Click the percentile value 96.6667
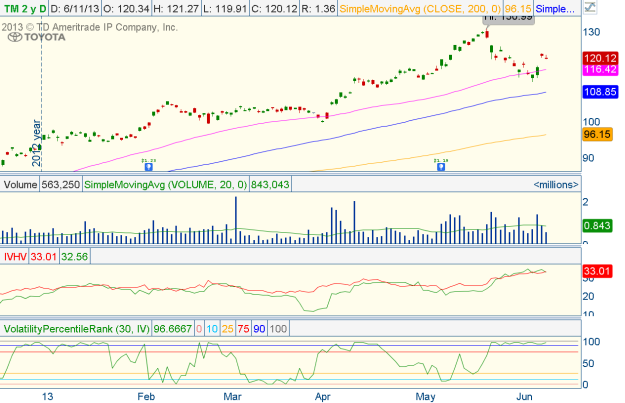Image resolution: width=625 pixels, height=403 pixels. (x=173, y=329)
